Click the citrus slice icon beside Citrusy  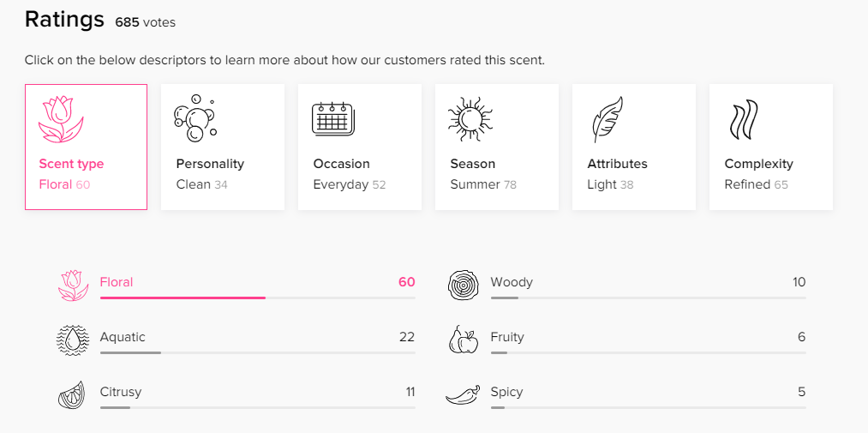tap(72, 394)
